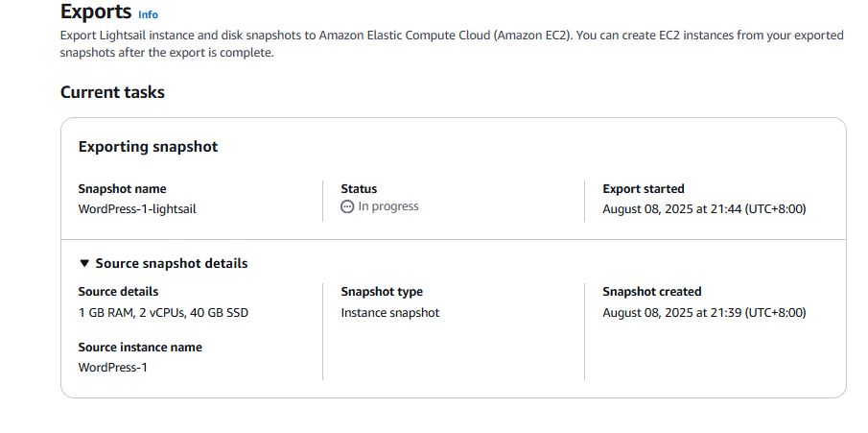
Task: Select the Source snapshot details heading
Action: (x=172, y=263)
